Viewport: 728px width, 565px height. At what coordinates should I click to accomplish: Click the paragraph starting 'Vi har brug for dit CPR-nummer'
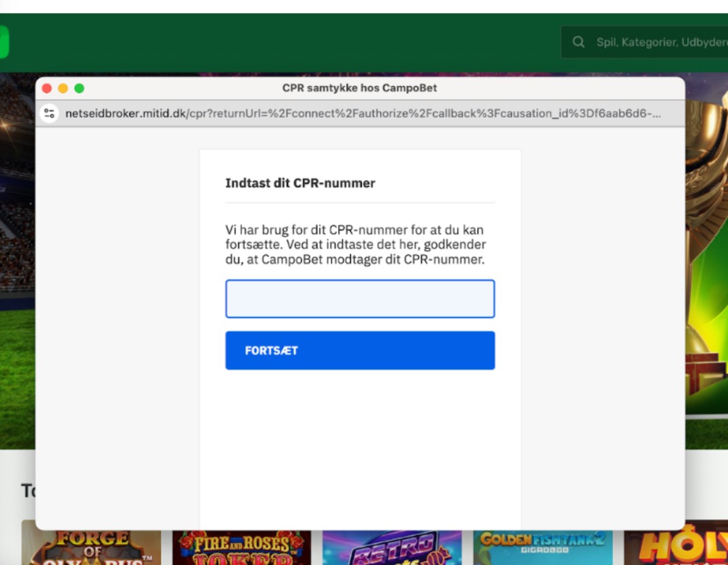[356, 245]
